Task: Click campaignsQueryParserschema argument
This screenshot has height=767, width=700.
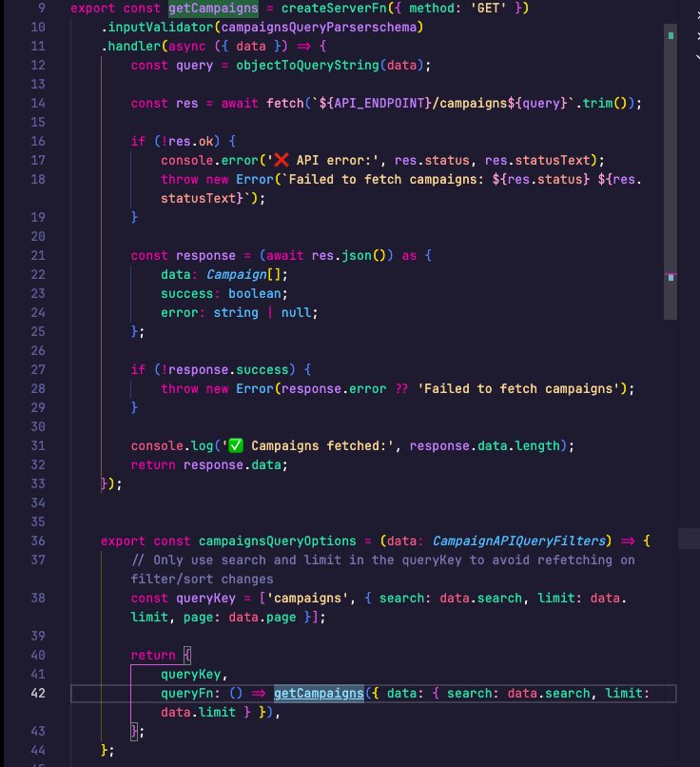Action: pos(319,27)
